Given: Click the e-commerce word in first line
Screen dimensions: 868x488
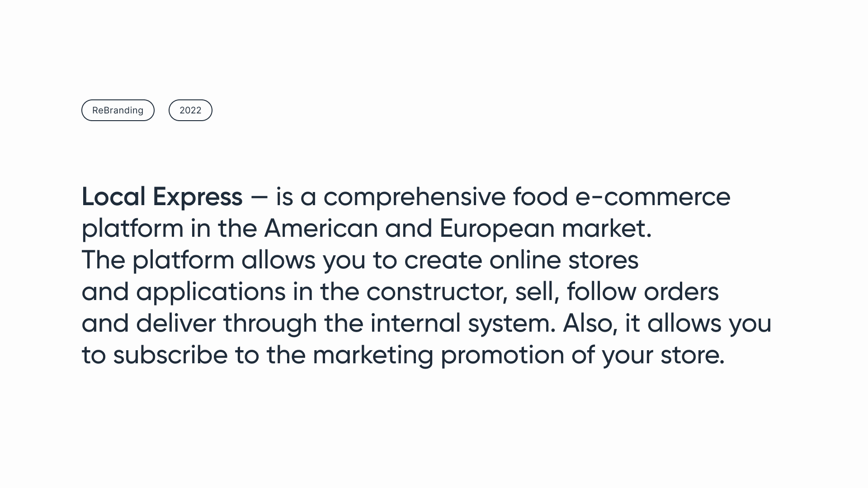Looking at the screenshot, I should (x=653, y=197).
